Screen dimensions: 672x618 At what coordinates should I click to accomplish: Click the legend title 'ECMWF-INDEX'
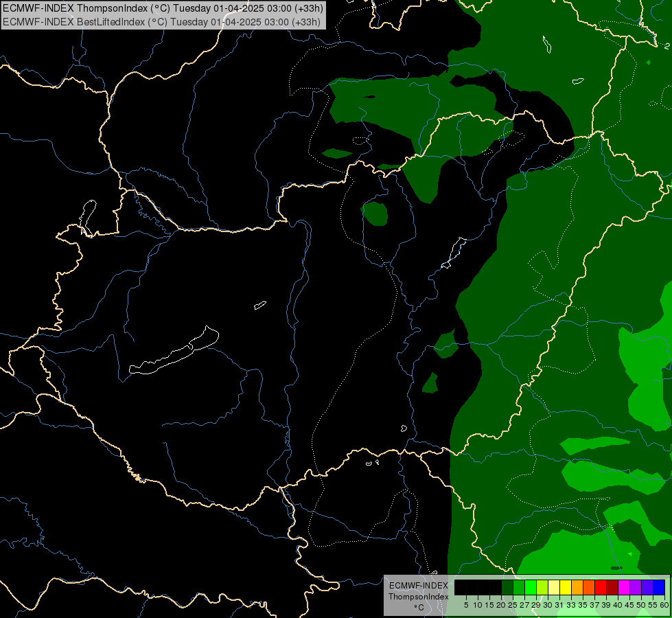pyautogui.click(x=419, y=586)
